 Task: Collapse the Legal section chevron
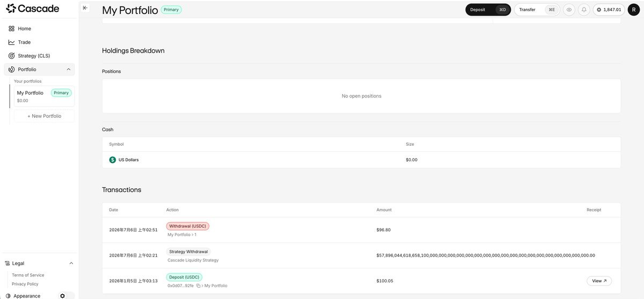[x=71, y=263]
